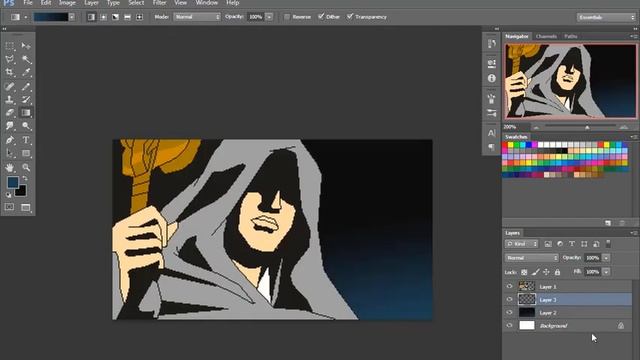Image resolution: width=640 pixels, height=360 pixels.
Task: Choose the Angle gradient style
Action: (x=116, y=17)
